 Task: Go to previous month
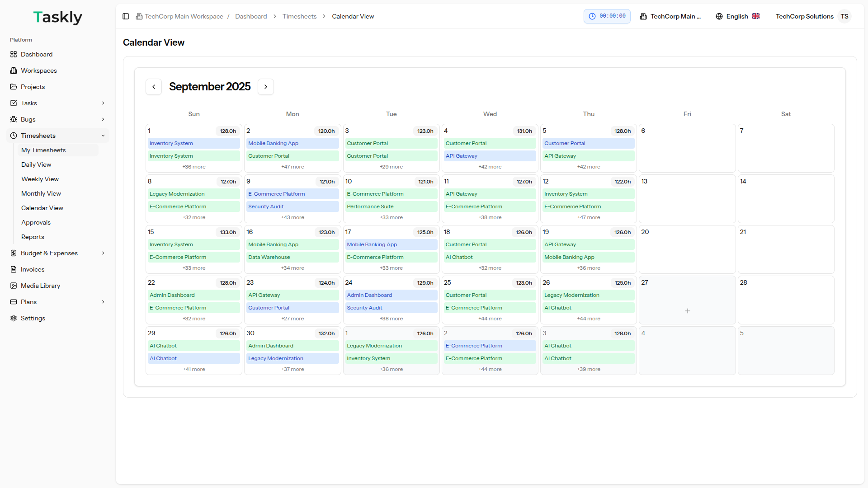(x=154, y=87)
